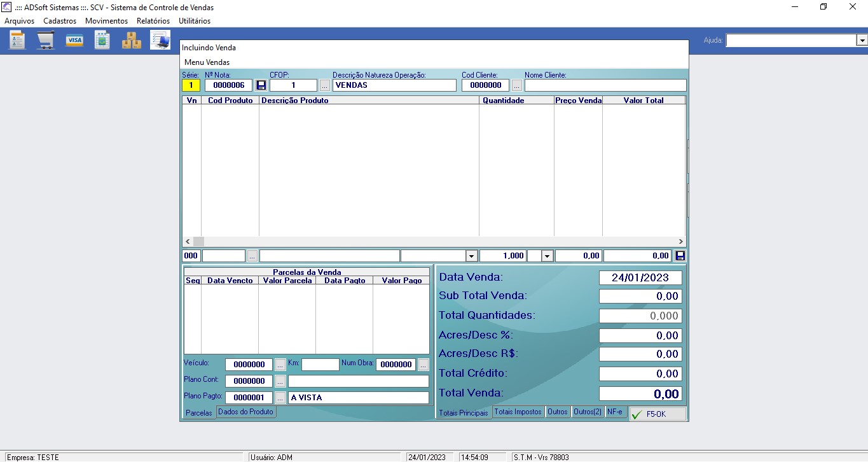This screenshot has width=868, height=462.
Task: Click the Quantidade column header
Action: coord(516,101)
